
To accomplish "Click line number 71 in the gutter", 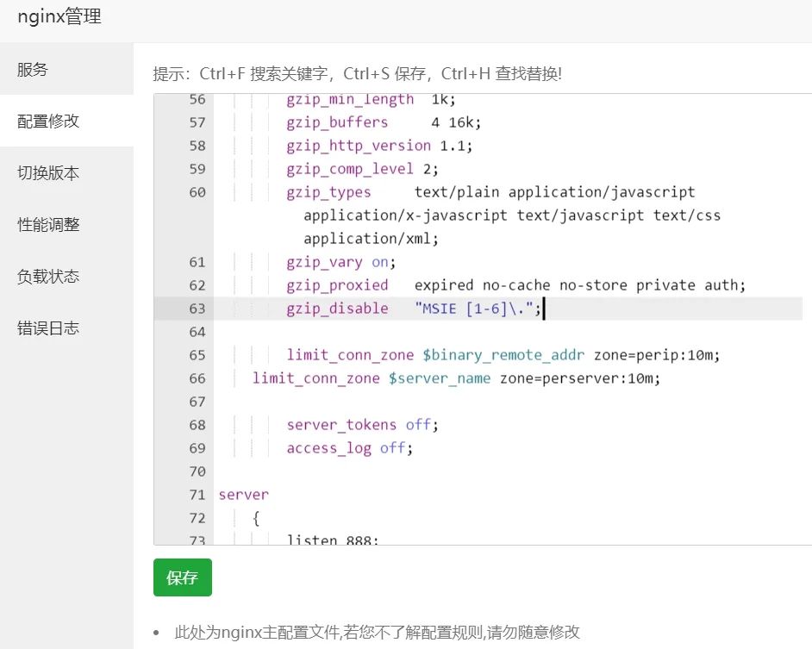I will pyautogui.click(x=197, y=495).
